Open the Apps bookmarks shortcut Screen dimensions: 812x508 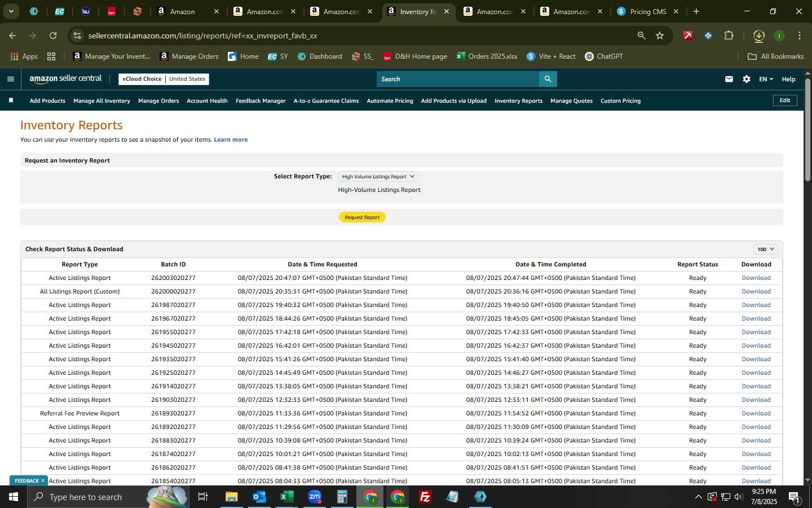[24, 56]
